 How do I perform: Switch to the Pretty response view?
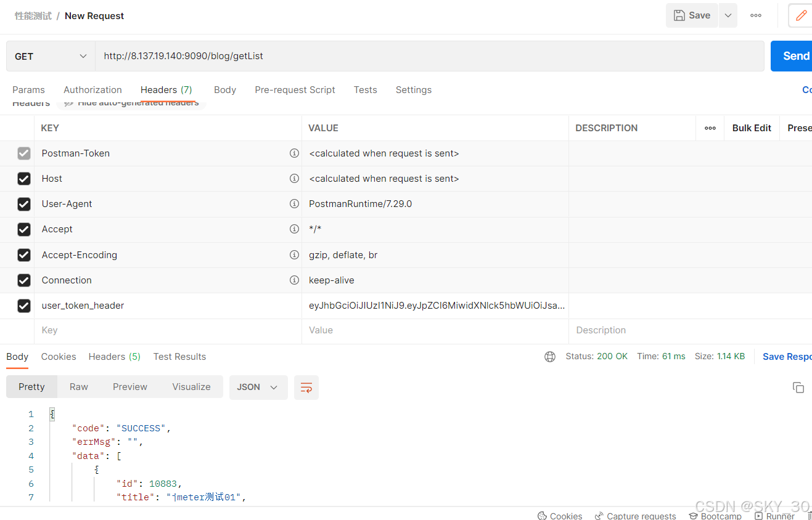[31, 387]
